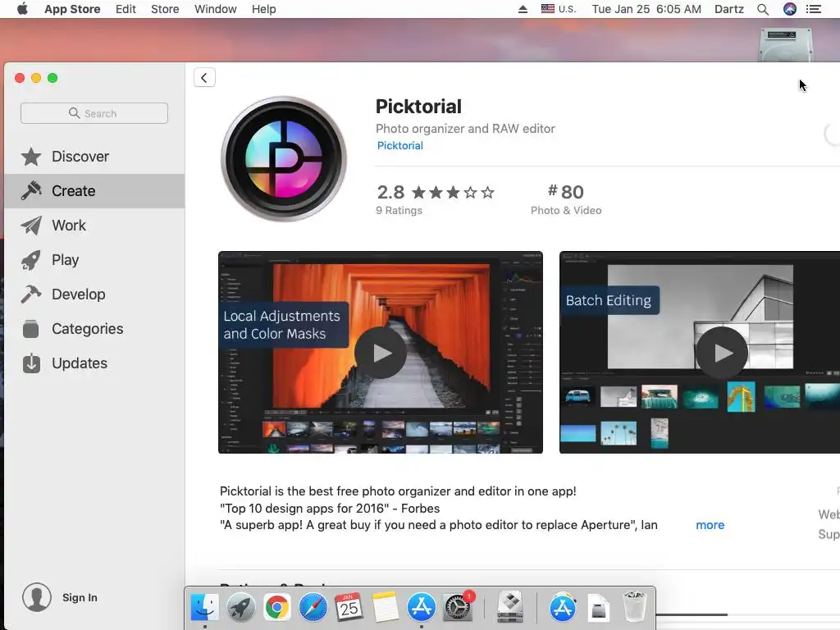Open the U.S. input source menu

pos(558,9)
